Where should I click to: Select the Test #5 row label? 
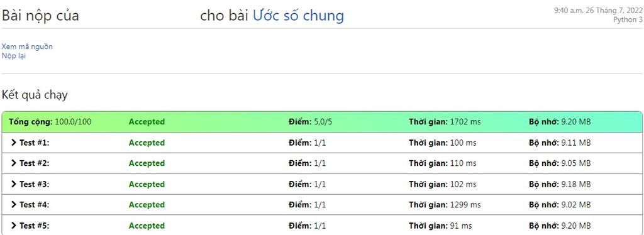point(35,226)
